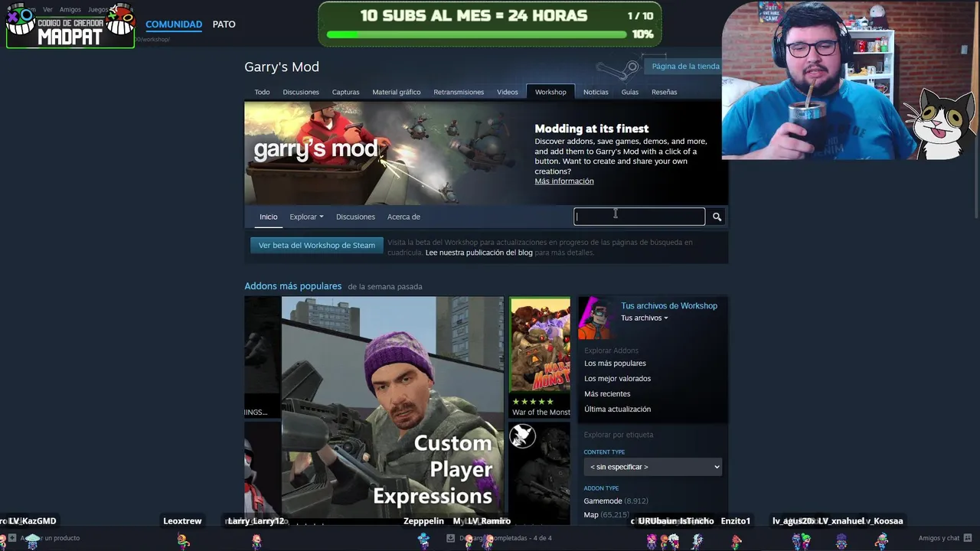The width and height of the screenshot is (980, 551).
Task: Filter by the Map addon type
Action: pos(591,515)
